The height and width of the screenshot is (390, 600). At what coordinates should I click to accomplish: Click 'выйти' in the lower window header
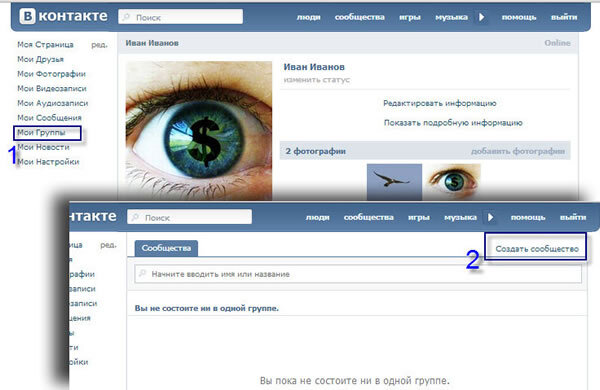[x=573, y=217]
